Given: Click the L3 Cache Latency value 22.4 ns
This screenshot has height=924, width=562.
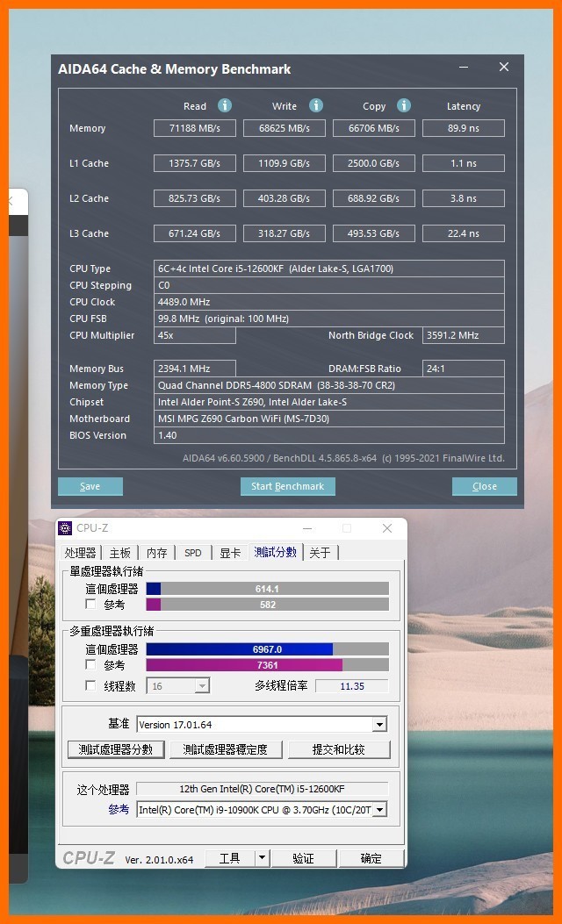Looking at the screenshot, I should click(464, 233).
